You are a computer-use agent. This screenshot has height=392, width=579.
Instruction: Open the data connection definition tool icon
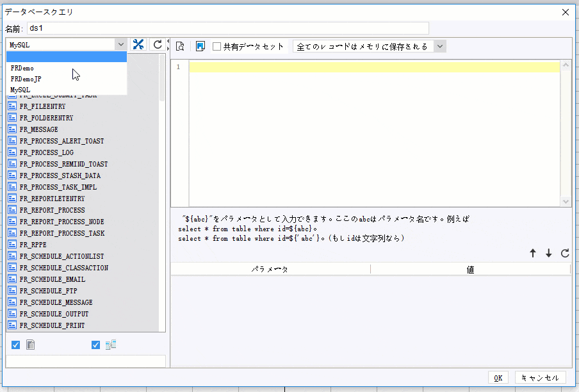coord(138,45)
